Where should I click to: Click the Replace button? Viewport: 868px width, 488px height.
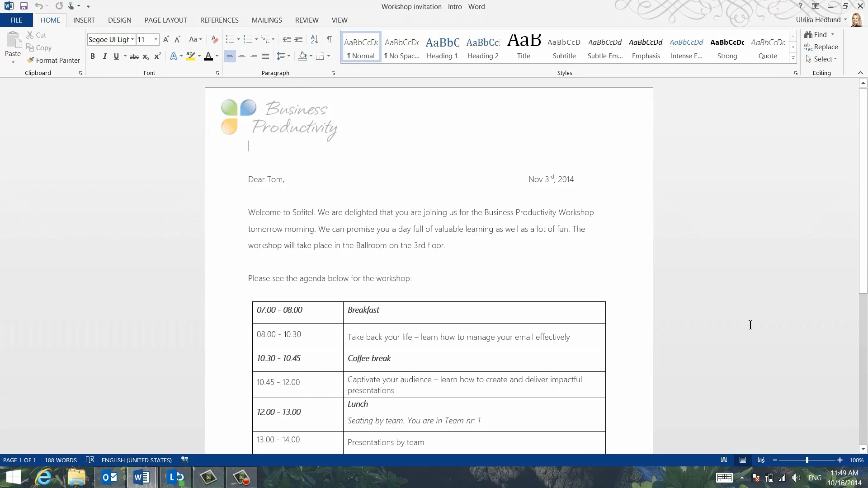pyautogui.click(x=821, y=47)
